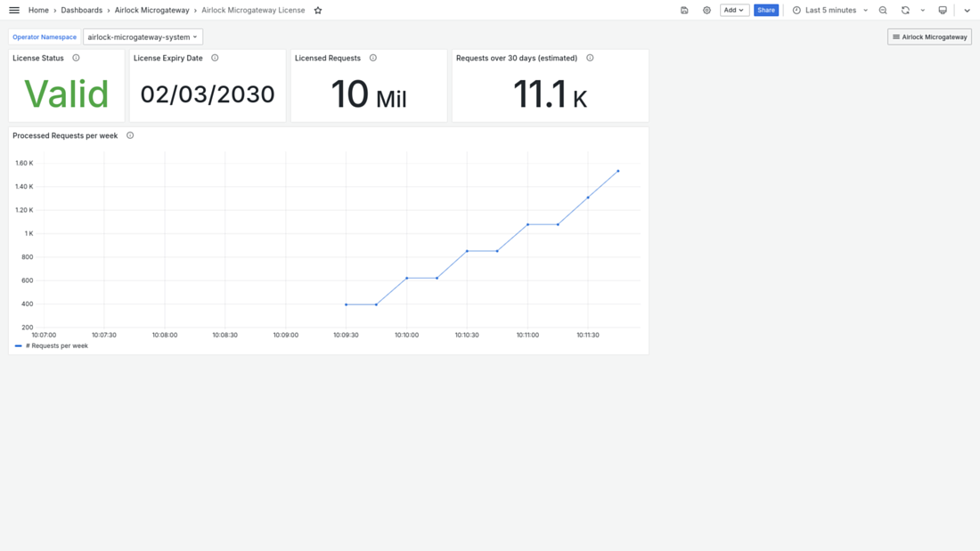
Task: Click the 10:10:00 time axis label
Action: [x=406, y=335]
